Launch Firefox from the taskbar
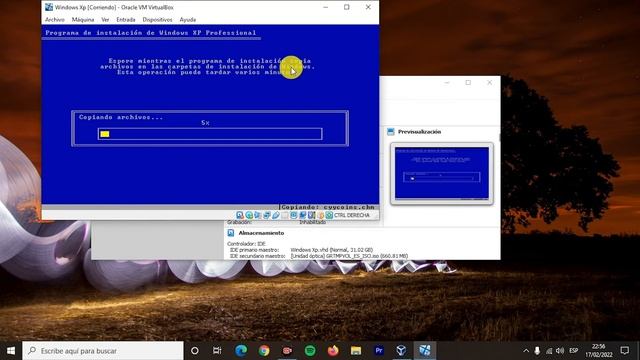The width and height of the screenshot is (640, 360). point(333,351)
